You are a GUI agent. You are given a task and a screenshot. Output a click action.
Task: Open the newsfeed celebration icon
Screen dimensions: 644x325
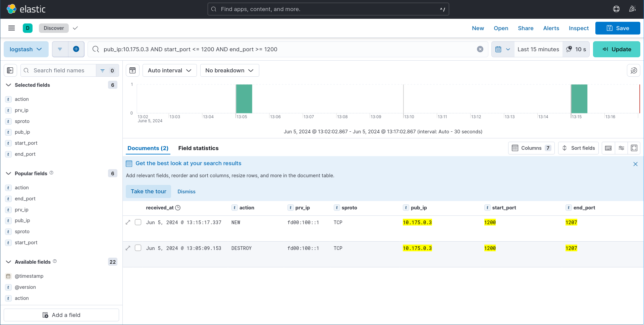point(632,9)
